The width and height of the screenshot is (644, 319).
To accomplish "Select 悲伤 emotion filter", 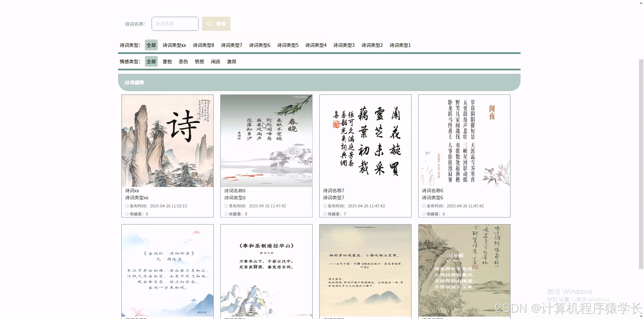I will 183,61.
